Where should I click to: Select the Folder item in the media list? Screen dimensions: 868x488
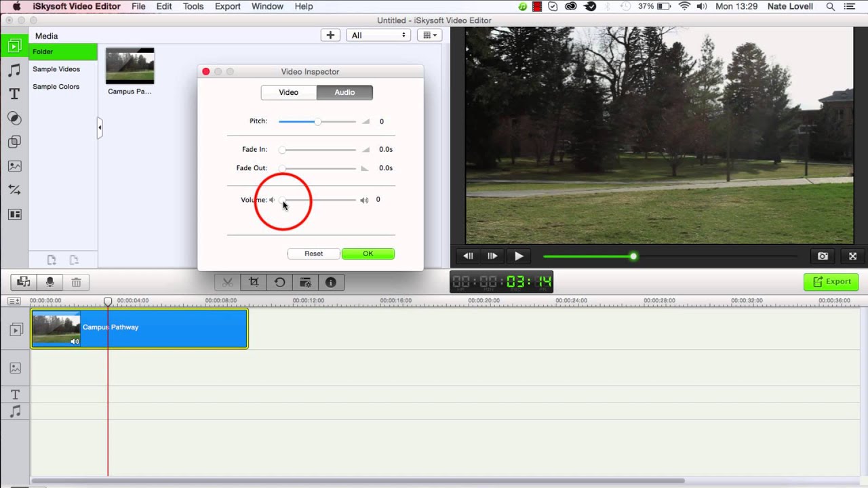(63, 52)
